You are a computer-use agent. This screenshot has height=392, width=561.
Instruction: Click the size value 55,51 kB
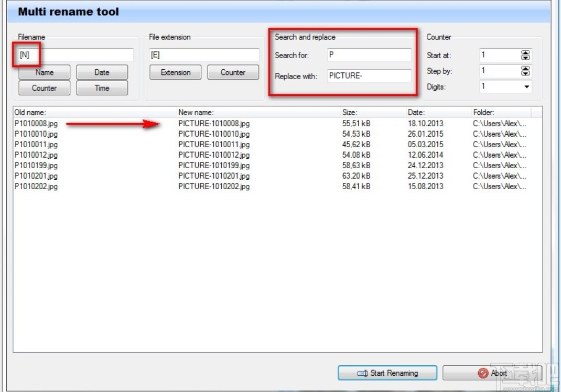tap(357, 124)
